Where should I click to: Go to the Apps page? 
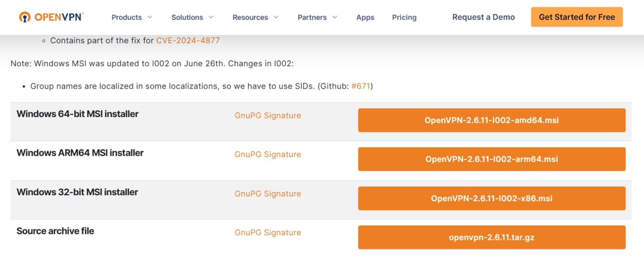coord(365,17)
